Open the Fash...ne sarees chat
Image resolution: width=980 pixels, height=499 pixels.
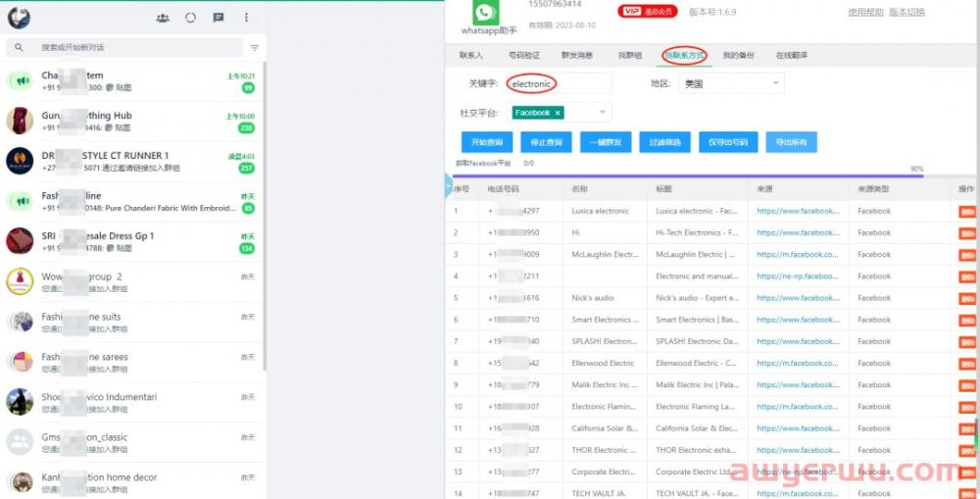pyautogui.click(x=132, y=362)
